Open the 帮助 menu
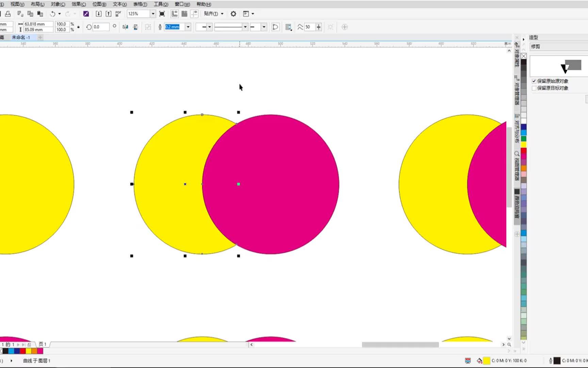This screenshot has height=368, width=588. pyautogui.click(x=204, y=4)
